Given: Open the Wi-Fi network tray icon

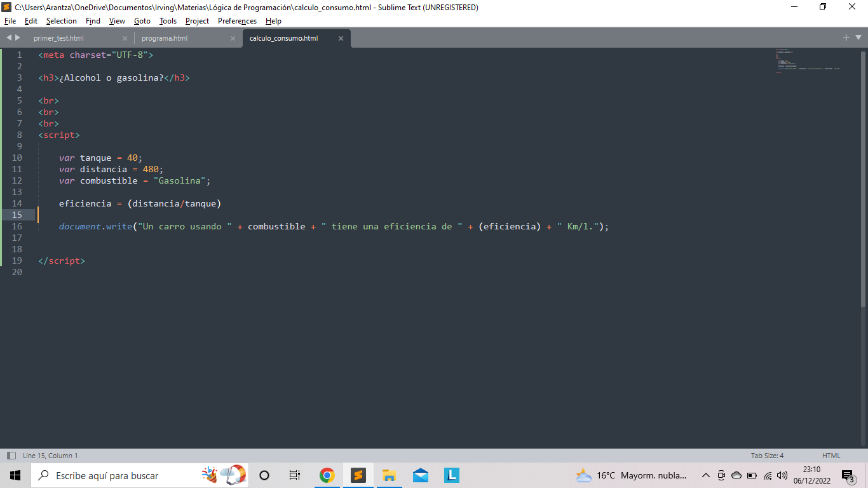Looking at the screenshot, I should pyautogui.click(x=768, y=475).
